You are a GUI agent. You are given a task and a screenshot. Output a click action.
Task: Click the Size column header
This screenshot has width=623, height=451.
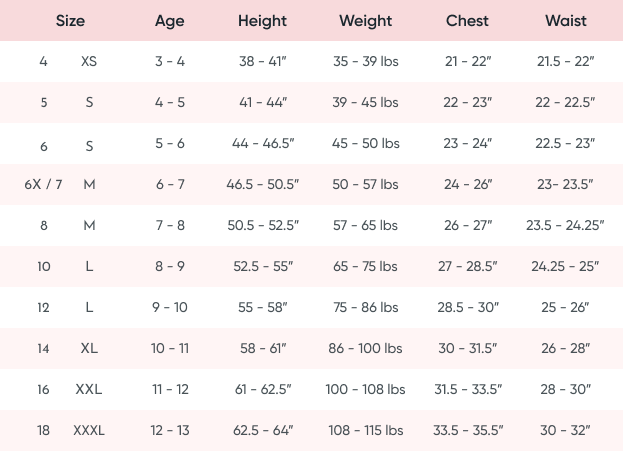click(x=70, y=21)
